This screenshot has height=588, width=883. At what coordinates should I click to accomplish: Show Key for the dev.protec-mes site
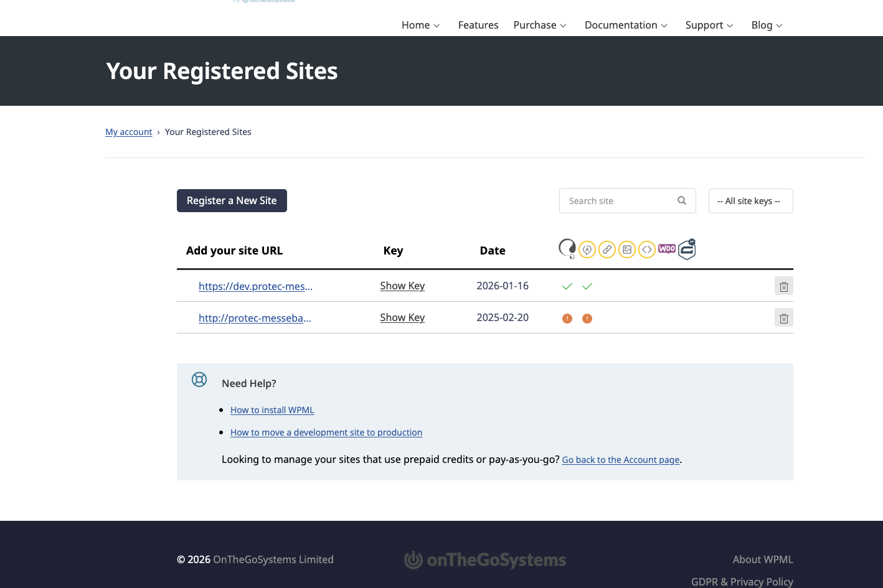pos(402,286)
